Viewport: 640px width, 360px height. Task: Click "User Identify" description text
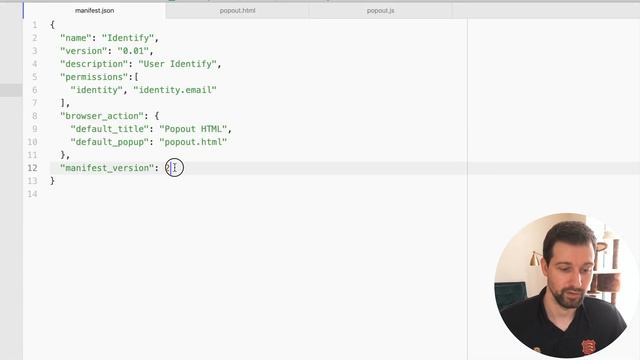[177, 64]
